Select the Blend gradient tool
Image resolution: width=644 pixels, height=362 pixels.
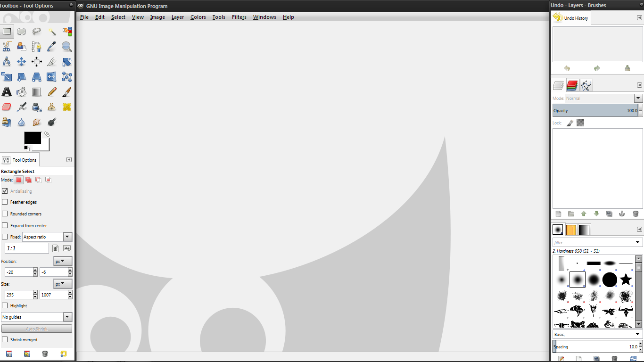[x=37, y=92]
